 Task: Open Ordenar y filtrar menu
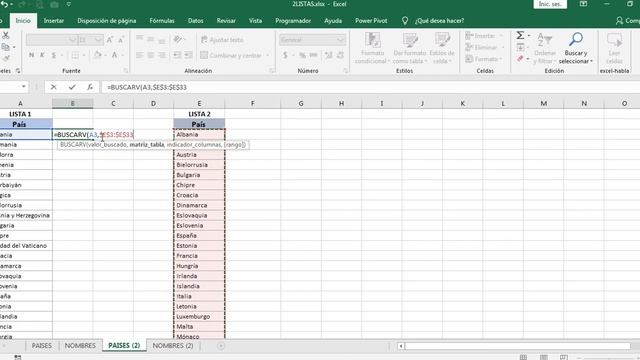tap(544, 48)
